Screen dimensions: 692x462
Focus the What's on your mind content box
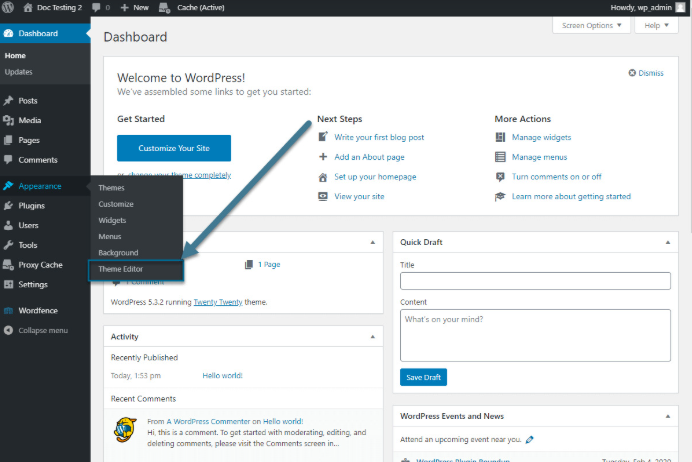[535, 335]
